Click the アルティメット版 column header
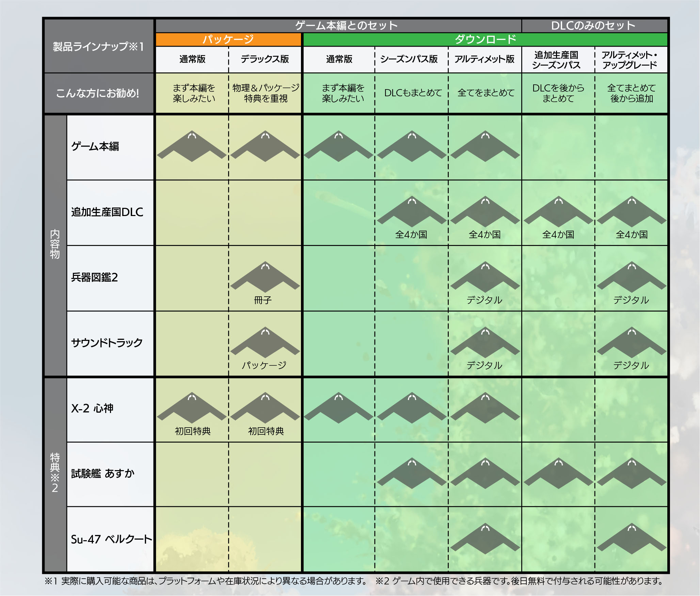 [484, 59]
